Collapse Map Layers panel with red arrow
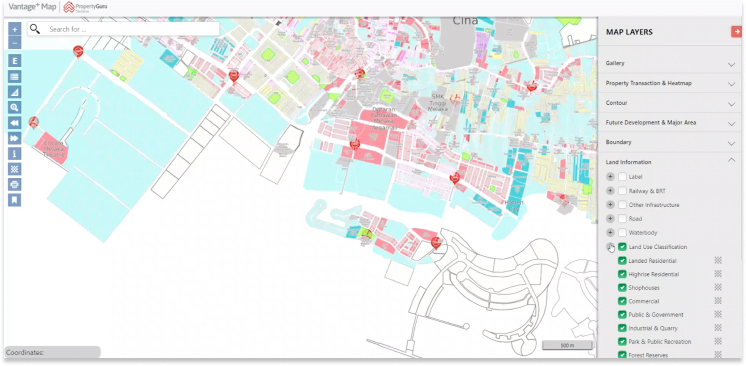The height and width of the screenshot is (366, 746). tap(736, 31)
